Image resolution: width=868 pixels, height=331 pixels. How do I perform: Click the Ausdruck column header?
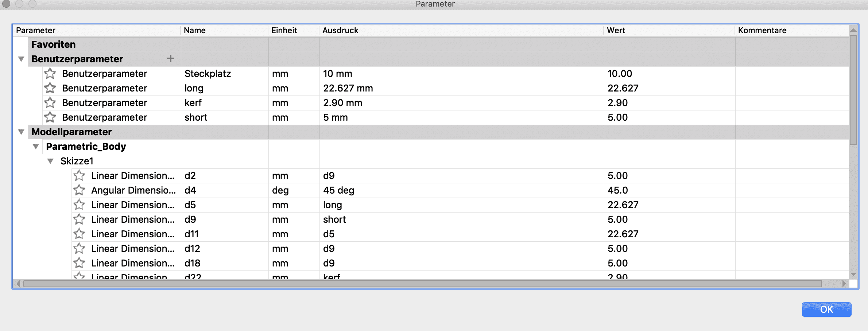pyautogui.click(x=340, y=31)
